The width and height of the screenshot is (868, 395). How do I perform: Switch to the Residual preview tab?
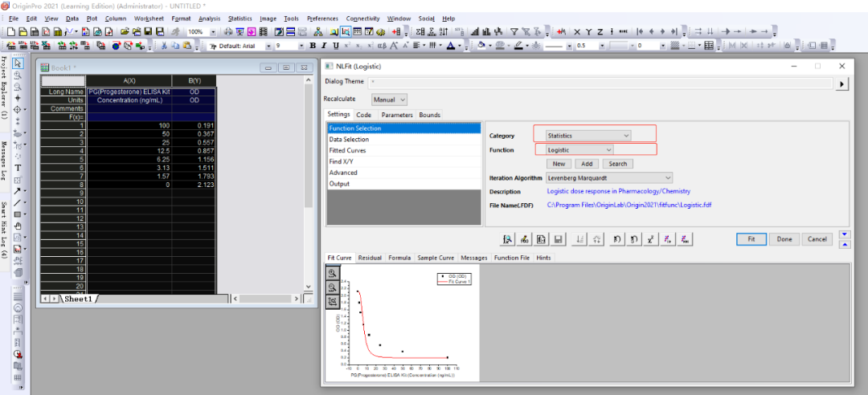point(370,258)
